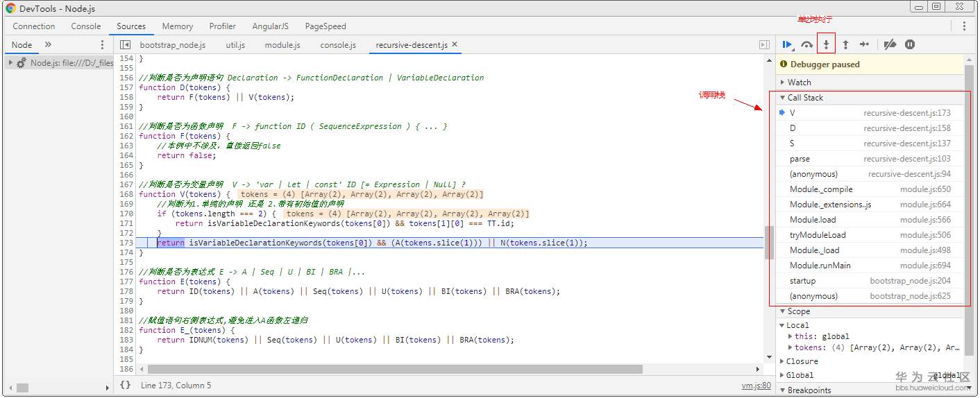Image resolution: width=980 pixels, height=398 pixels.
Task: Select call stack frame S
Action: [x=870, y=144]
